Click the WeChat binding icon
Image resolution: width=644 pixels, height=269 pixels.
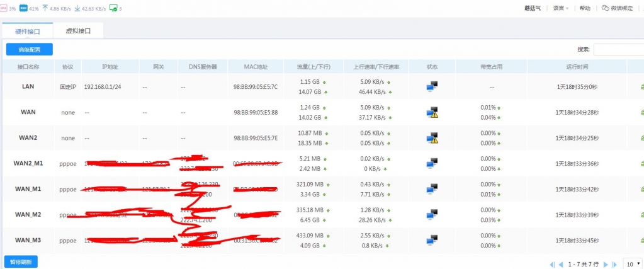(x=606, y=8)
